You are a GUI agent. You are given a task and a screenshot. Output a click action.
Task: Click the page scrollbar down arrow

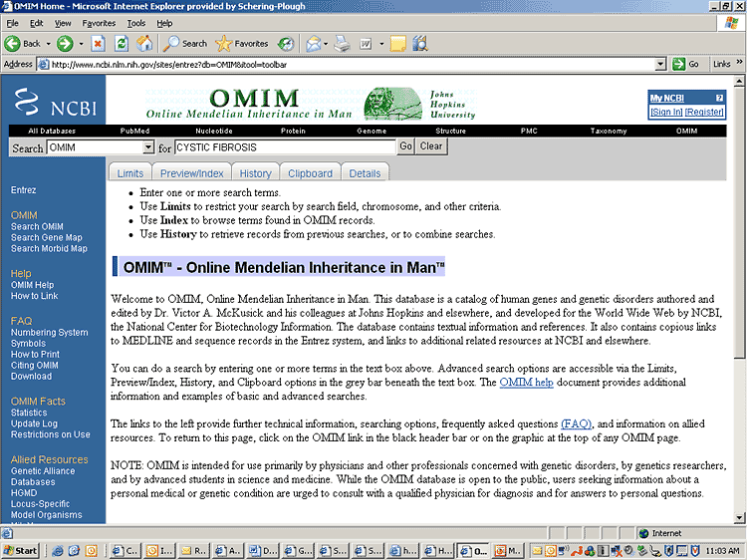coord(739,517)
